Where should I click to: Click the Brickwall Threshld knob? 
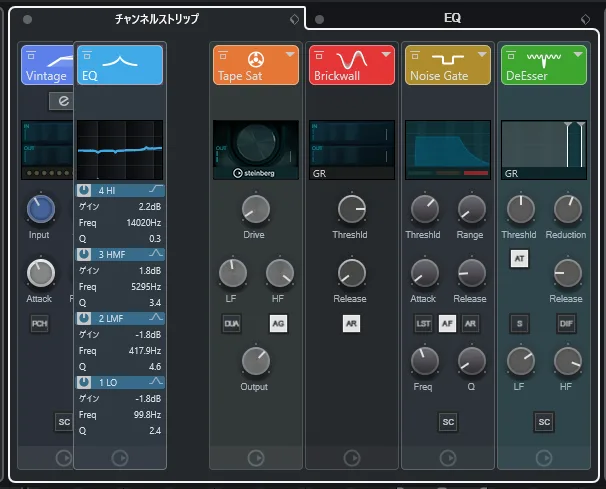[352, 209]
